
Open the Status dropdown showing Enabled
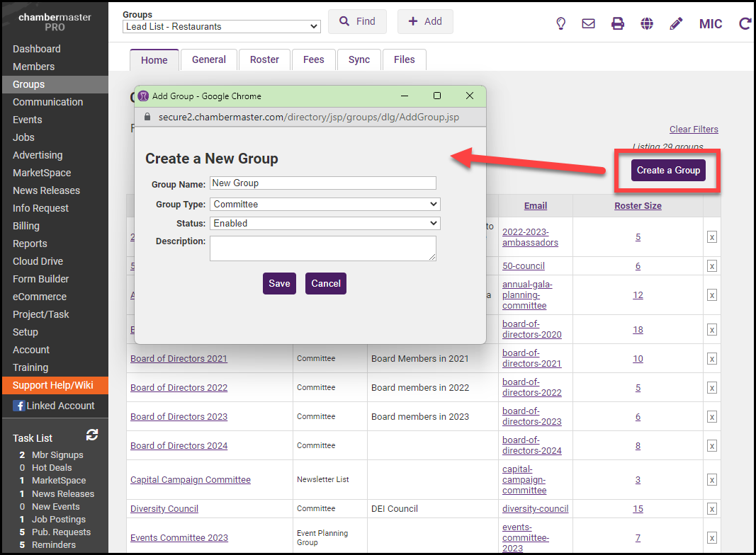(325, 223)
